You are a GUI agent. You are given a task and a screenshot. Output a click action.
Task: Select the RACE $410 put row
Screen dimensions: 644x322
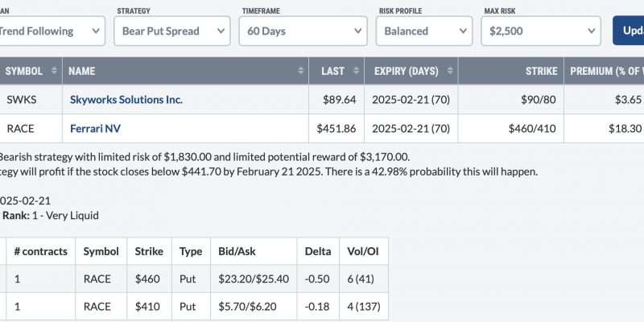(x=194, y=307)
